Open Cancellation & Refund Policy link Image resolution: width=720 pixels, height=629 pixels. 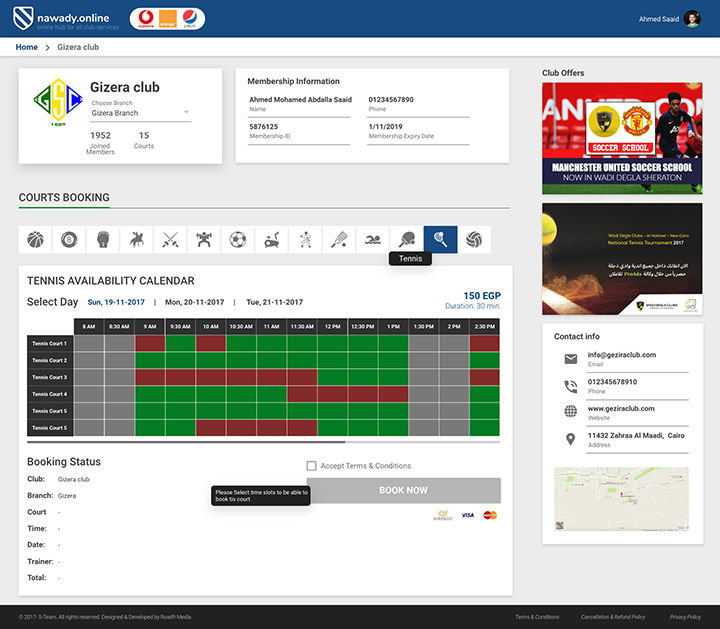click(614, 617)
